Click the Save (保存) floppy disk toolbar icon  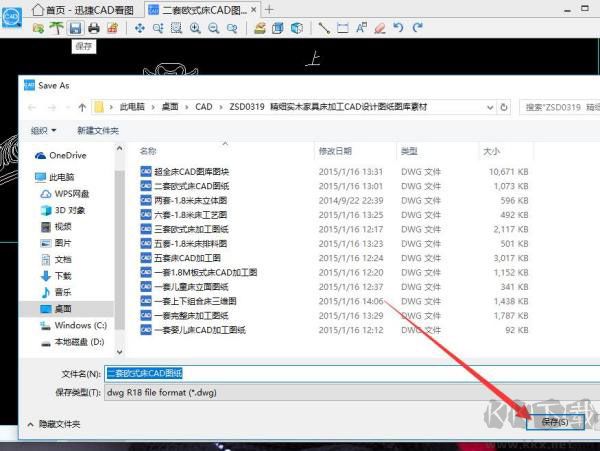75,28
